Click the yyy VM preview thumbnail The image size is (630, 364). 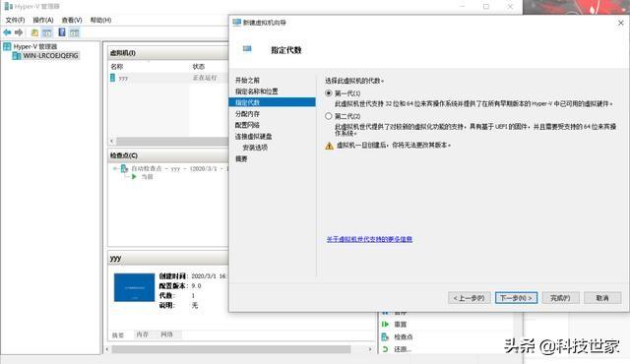click(x=134, y=287)
